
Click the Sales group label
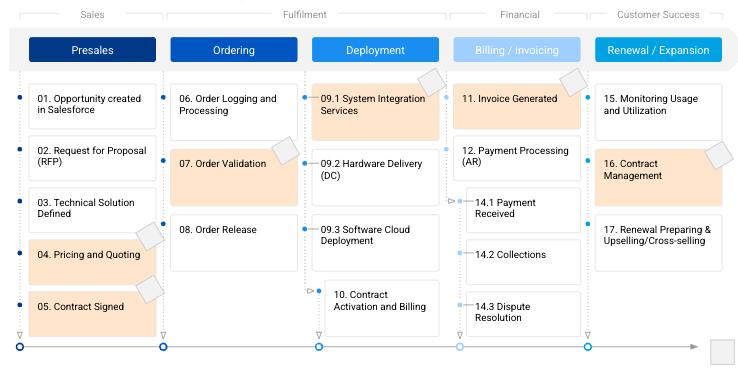92,15
